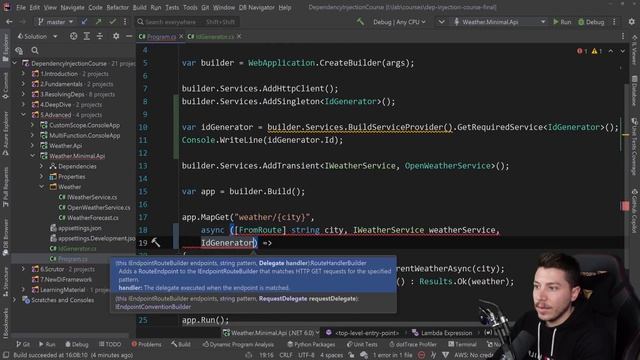Click the Lambda Expression breadcrumb
Screen dimensions: 640x360
coord(442,333)
